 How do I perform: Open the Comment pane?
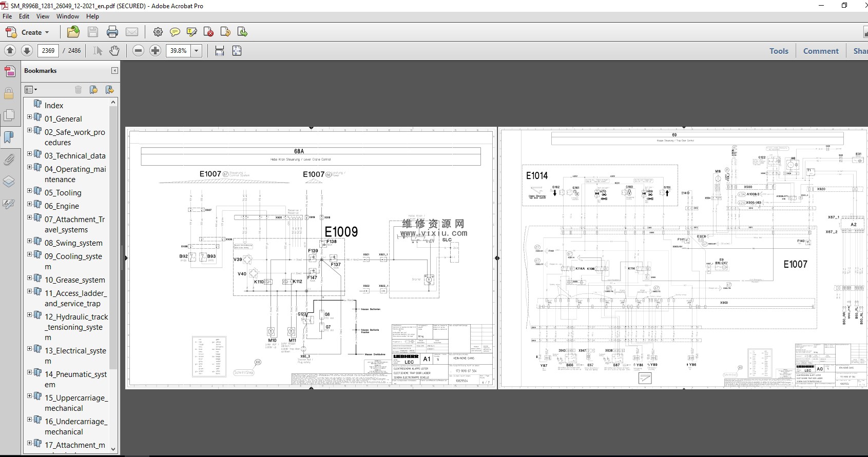pos(820,51)
